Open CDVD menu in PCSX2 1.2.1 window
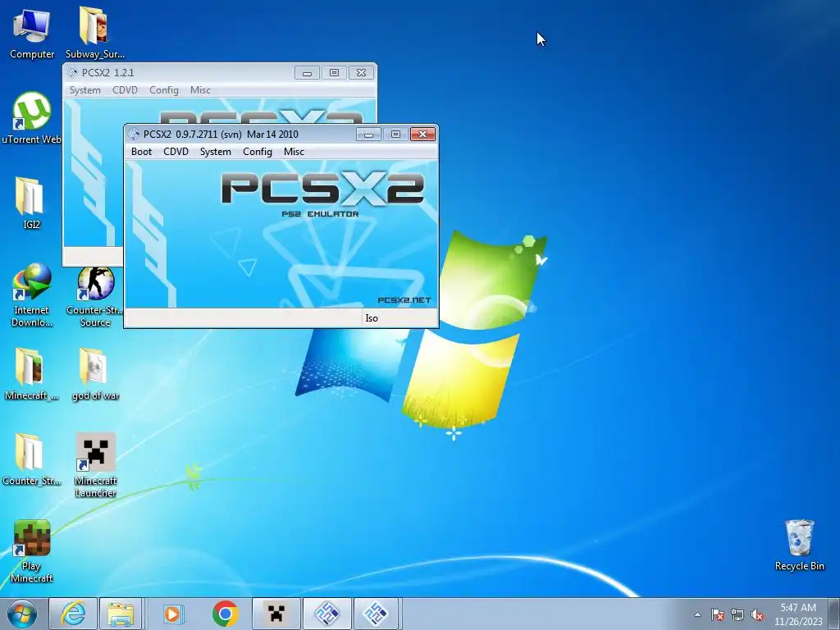This screenshot has width=840, height=630. pyautogui.click(x=125, y=90)
